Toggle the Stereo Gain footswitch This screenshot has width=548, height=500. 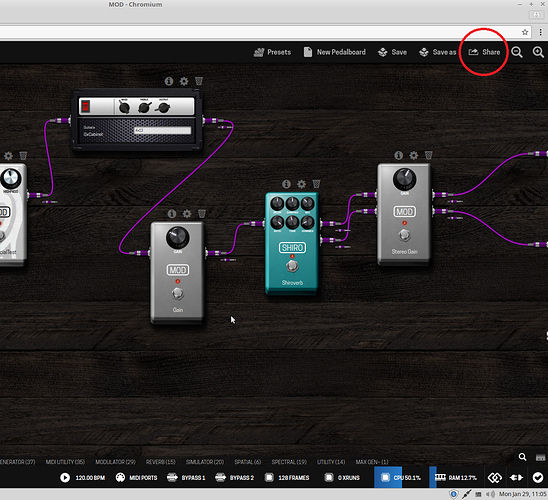coord(404,235)
